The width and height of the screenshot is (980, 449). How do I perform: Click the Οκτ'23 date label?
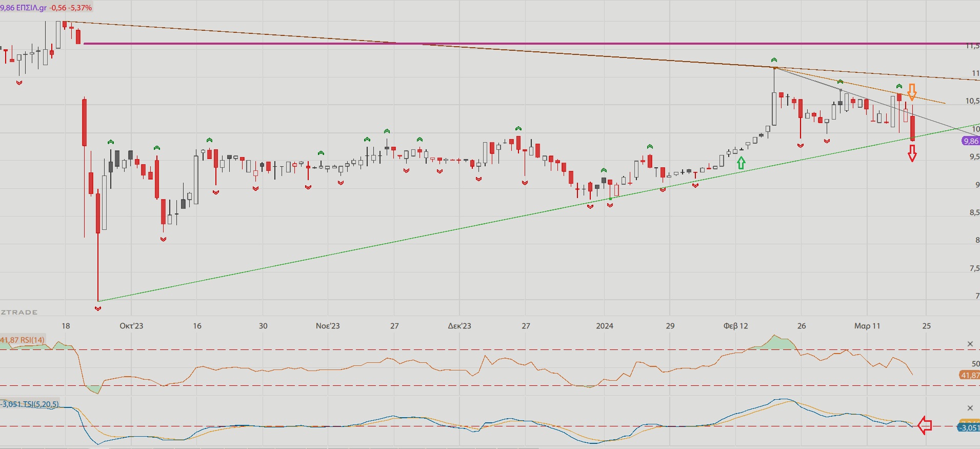[x=131, y=326]
